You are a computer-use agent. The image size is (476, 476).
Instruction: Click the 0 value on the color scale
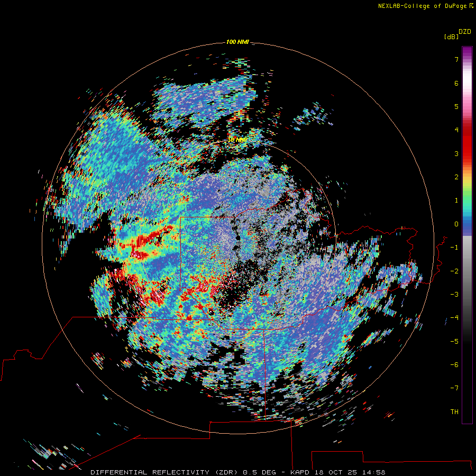pos(456,224)
